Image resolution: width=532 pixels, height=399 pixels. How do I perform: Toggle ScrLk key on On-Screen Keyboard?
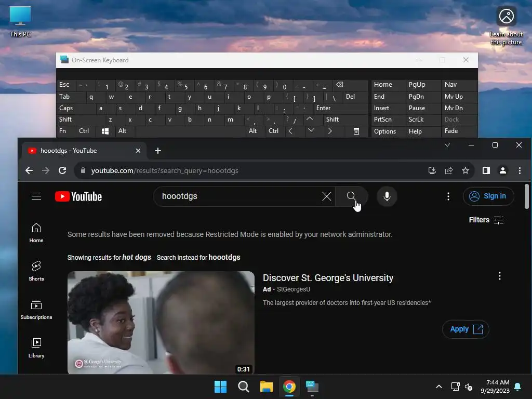[x=423, y=119]
